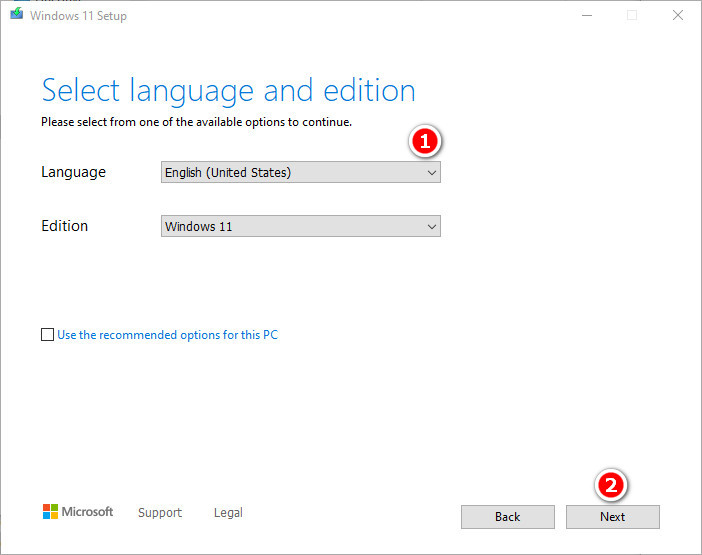
Task: Go Back to the previous step
Action: 508,517
